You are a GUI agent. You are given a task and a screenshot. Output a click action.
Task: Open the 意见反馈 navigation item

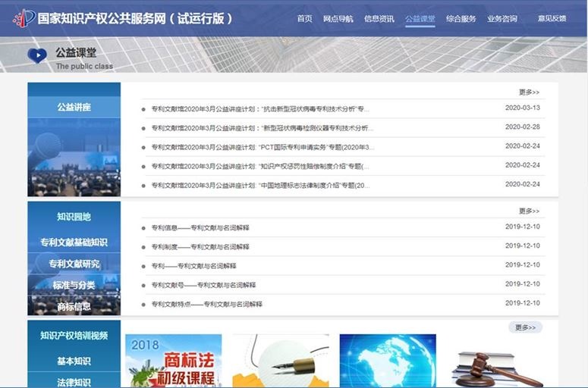coord(552,18)
